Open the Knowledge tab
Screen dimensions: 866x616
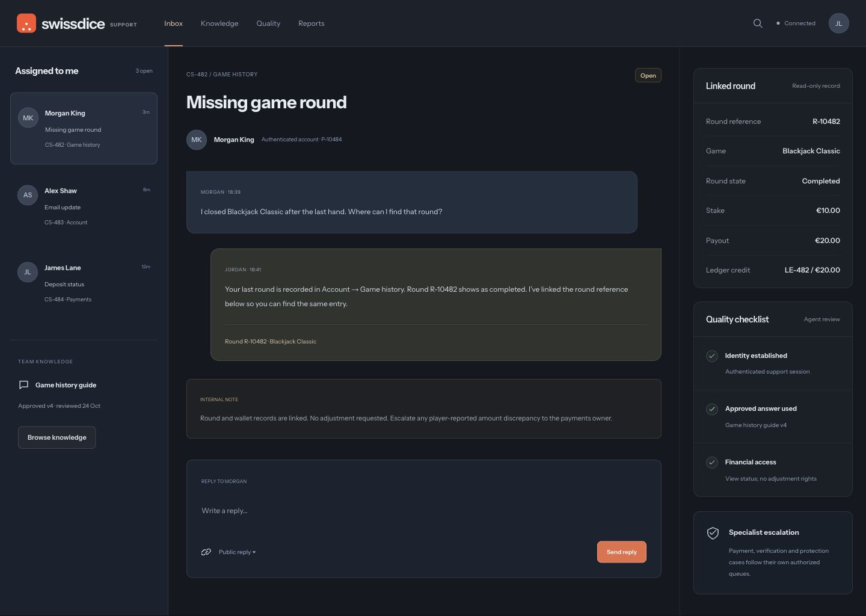220,23
